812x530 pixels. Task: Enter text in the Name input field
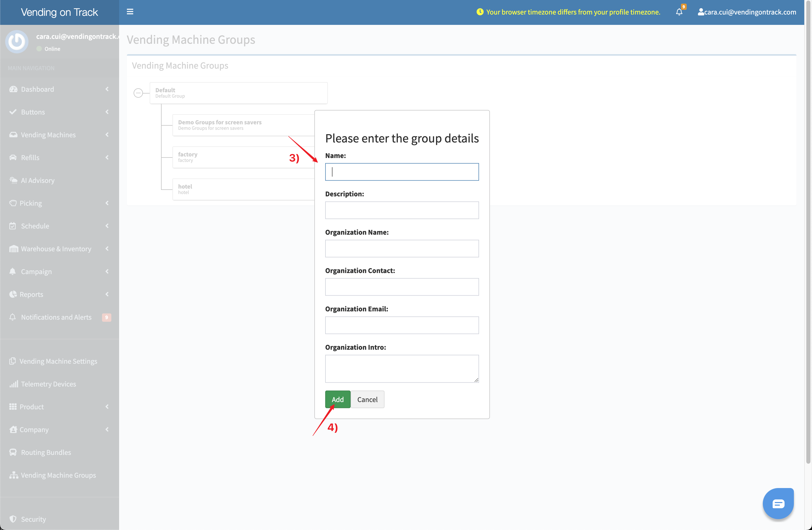pos(402,172)
